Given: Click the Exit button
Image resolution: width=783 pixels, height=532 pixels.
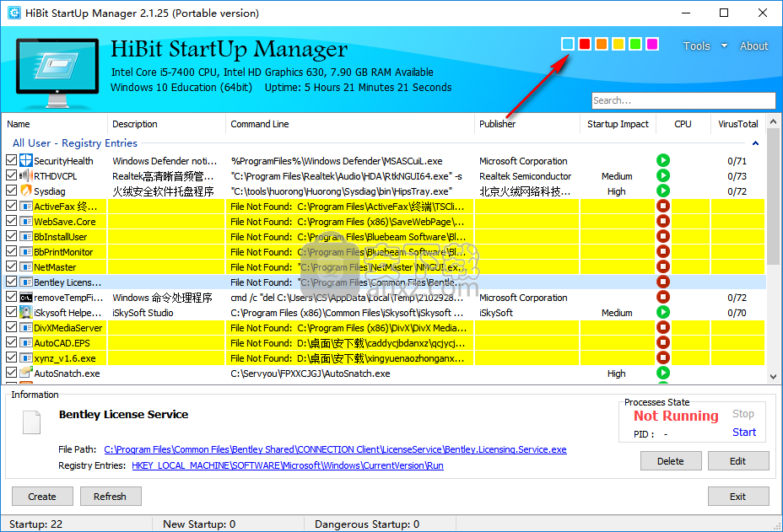Looking at the screenshot, I should click(x=738, y=496).
